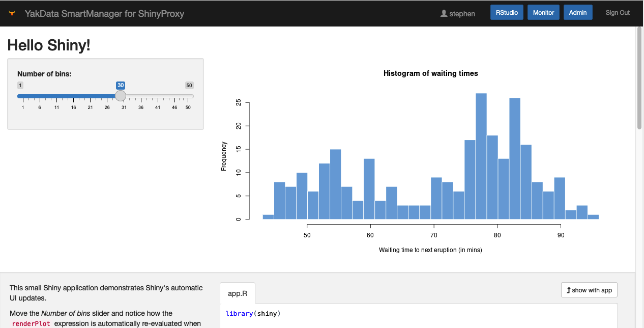This screenshot has height=328, width=644.
Task: Click the Number of bins slider handle
Action: tap(121, 95)
